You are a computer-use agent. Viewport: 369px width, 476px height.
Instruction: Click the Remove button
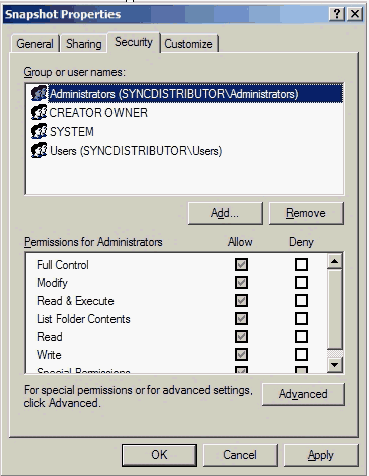coord(306,213)
